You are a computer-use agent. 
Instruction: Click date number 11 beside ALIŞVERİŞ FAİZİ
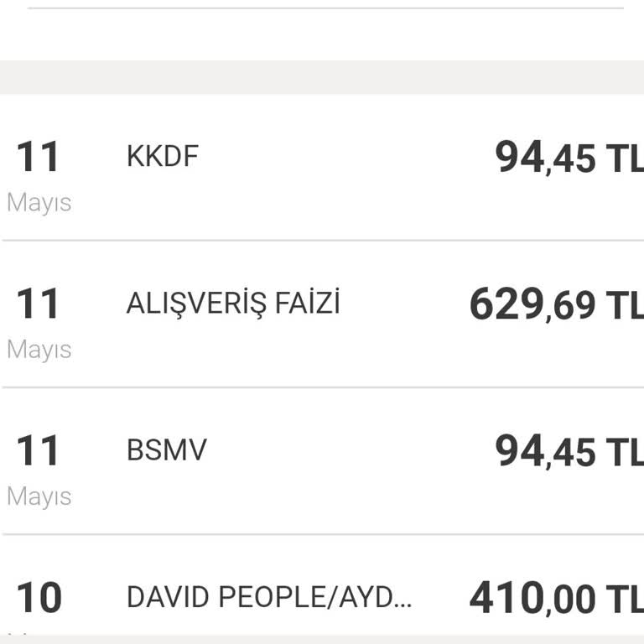click(x=39, y=304)
